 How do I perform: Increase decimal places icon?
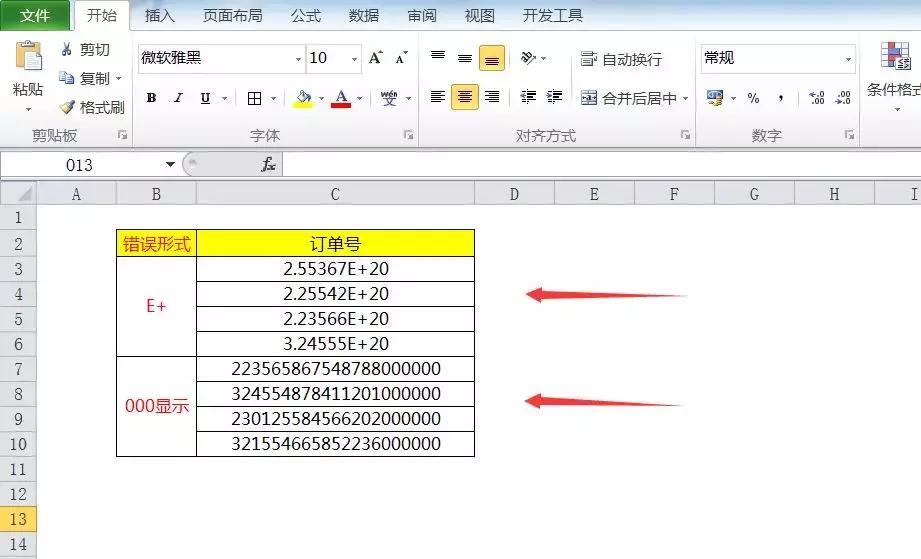(x=816, y=98)
